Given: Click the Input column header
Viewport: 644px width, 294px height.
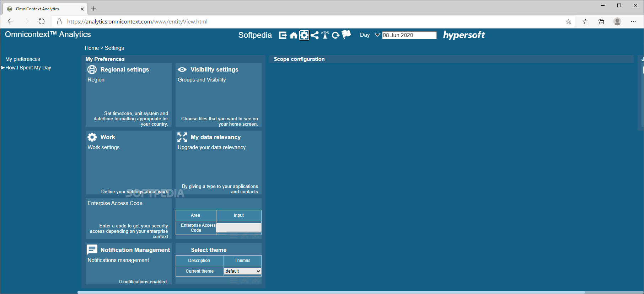Looking at the screenshot, I should pos(239,215).
